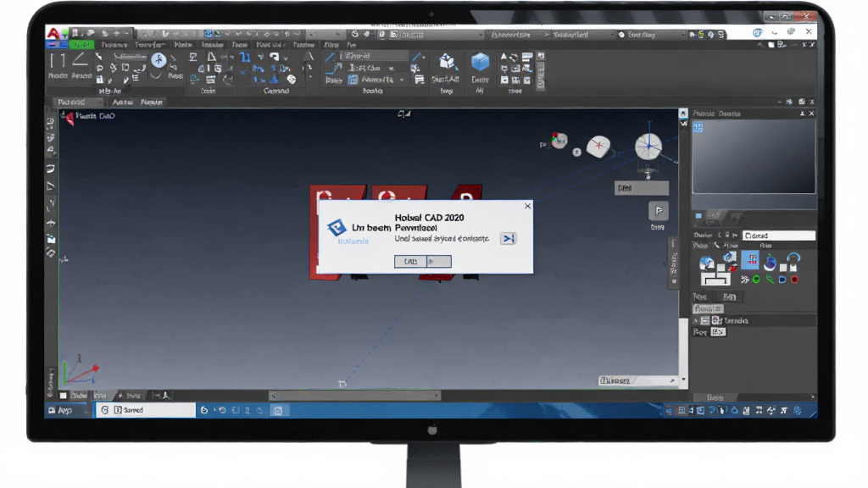This screenshot has height=488, width=868.
Task: Click the small light-blue square under the preview
Action: [698, 216]
